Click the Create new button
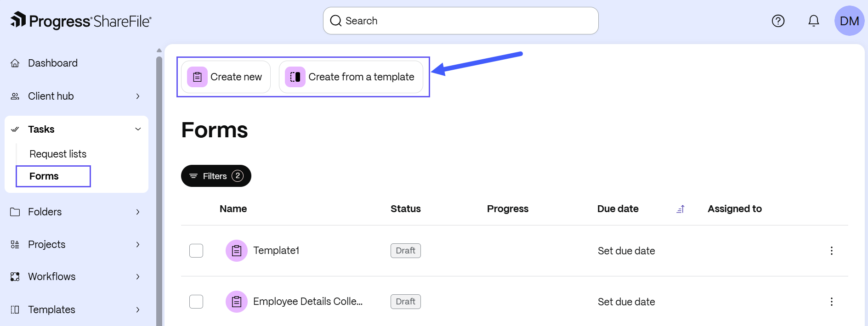The height and width of the screenshot is (326, 868). point(226,77)
